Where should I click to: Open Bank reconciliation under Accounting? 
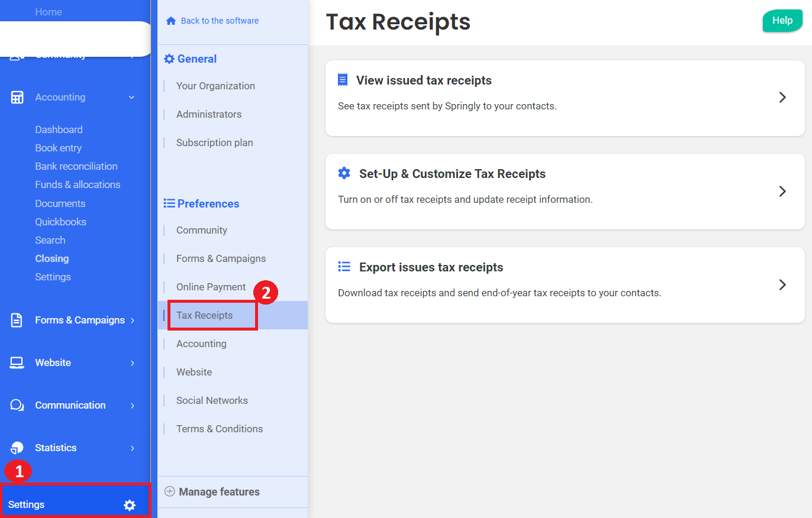coord(76,166)
